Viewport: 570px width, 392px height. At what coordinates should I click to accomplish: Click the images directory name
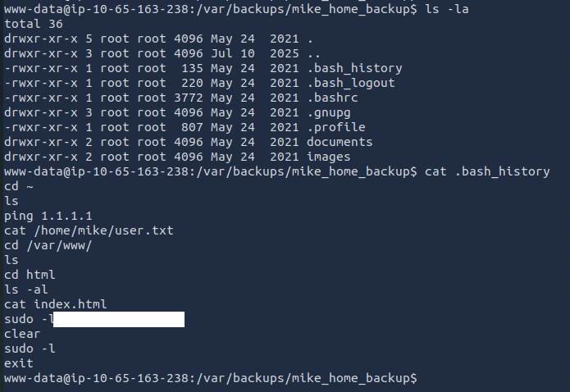pyautogui.click(x=329, y=157)
